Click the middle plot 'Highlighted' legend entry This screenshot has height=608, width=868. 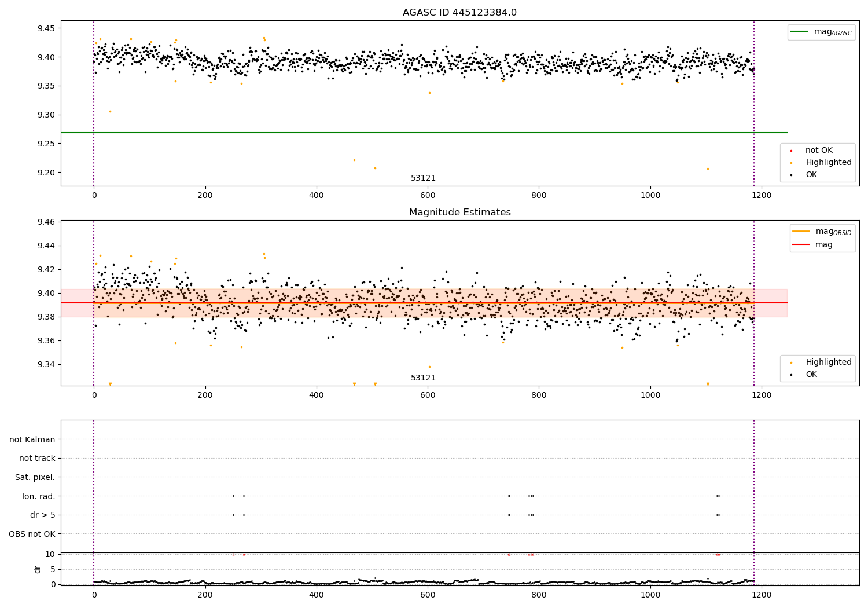pyautogui.click(x=821, y=362)
